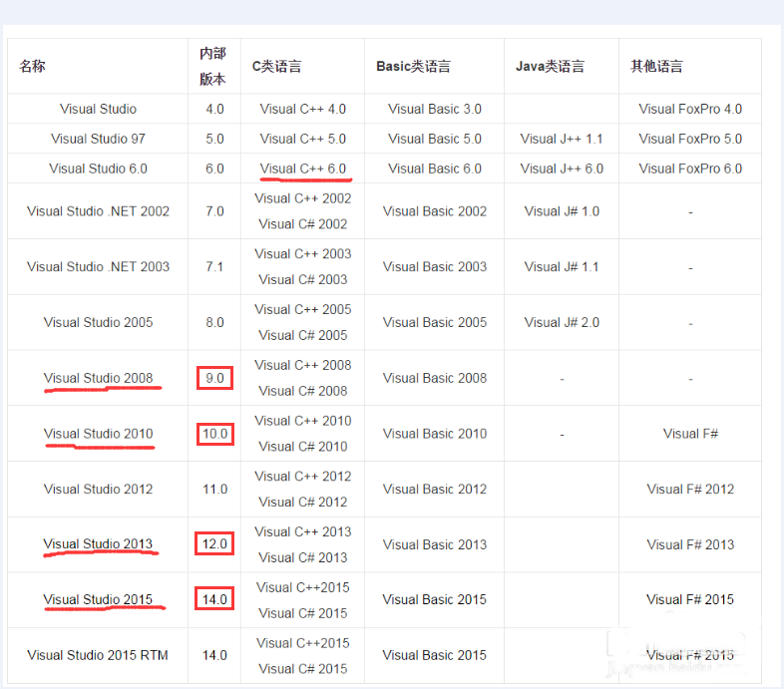
Task: Select the Visual Basic 2013 cell
Action: pos(435,544)
